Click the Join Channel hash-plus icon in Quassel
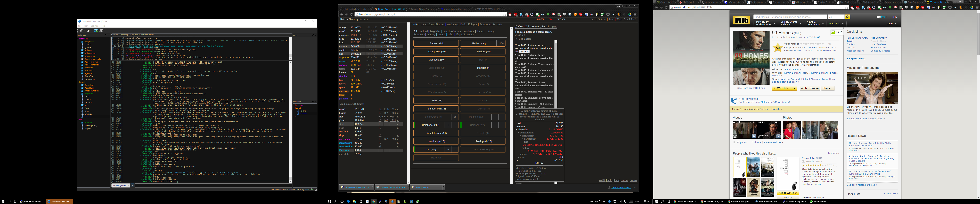Viewport: 980px width, 204px height. pos(96,30)
